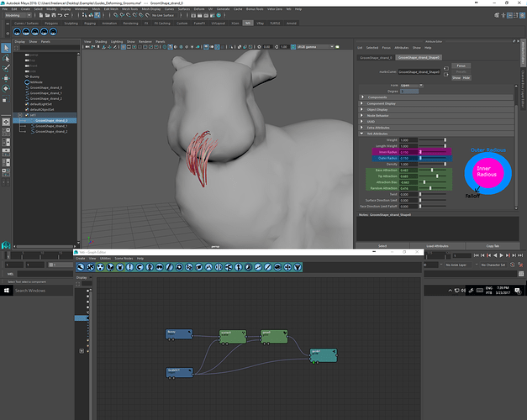This screenshot has height=420, width=527.
Task: Expand the Components section
Action: (x=378, y=97)
